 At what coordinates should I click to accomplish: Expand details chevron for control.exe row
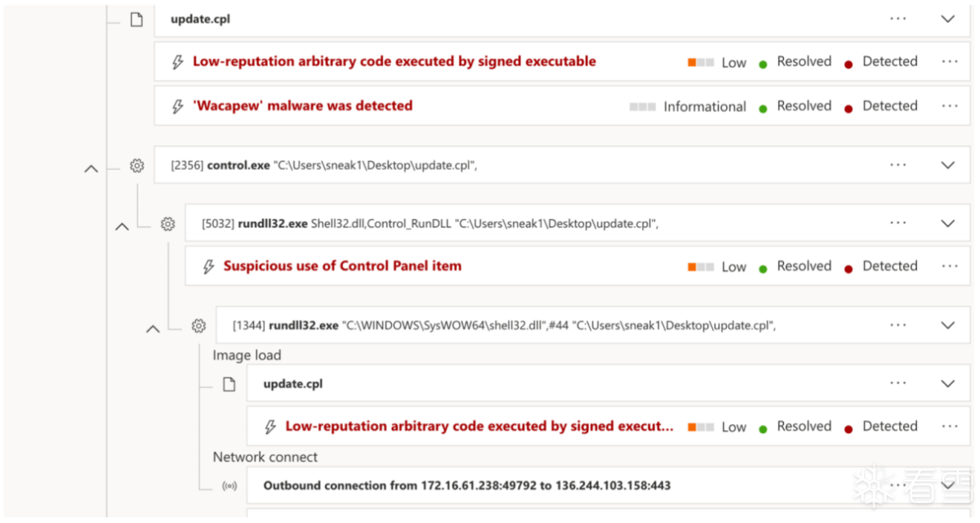[x=948, y=165]
